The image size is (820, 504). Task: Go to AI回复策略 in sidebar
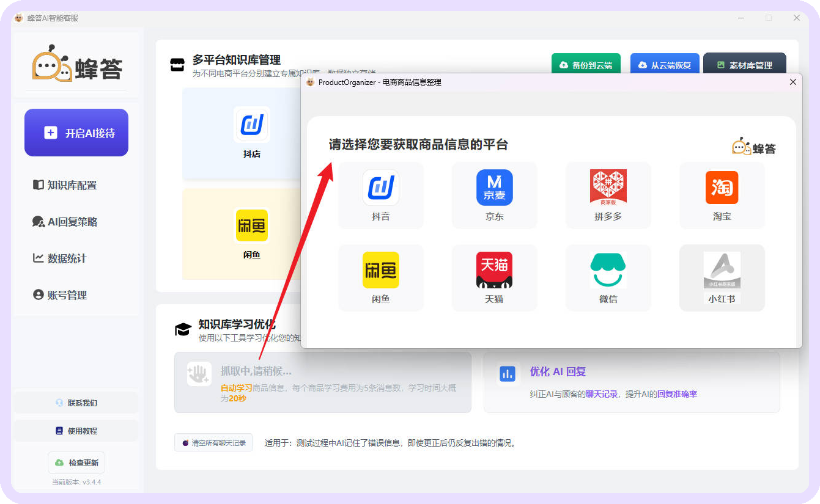click(x=72, y=222)
